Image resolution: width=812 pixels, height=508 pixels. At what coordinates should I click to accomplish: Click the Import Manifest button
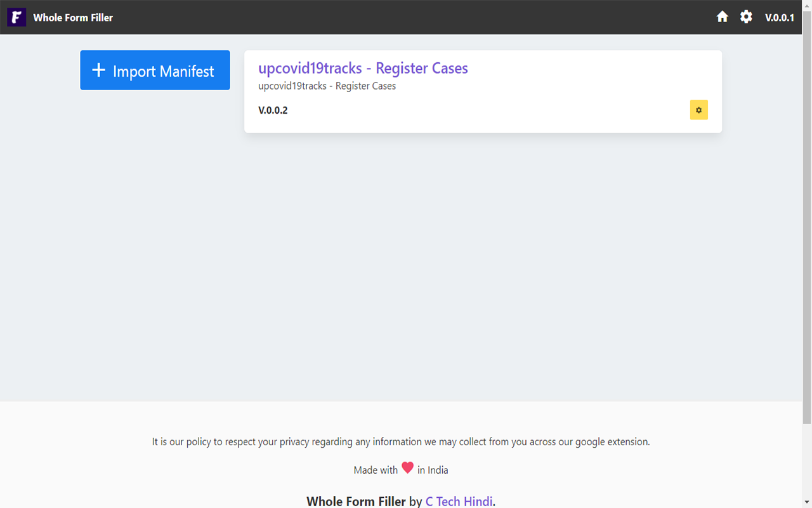coord(155,70)
